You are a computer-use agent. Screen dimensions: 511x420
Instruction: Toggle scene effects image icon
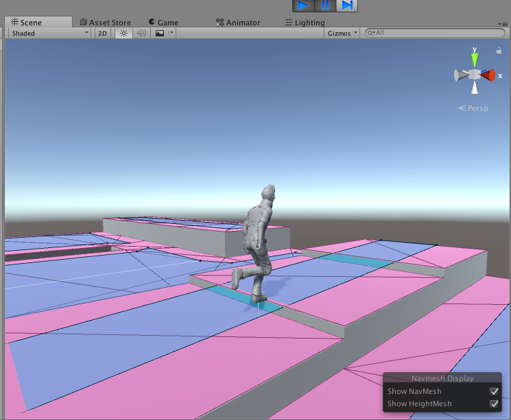pyautogui.click(x=160, y=33)
